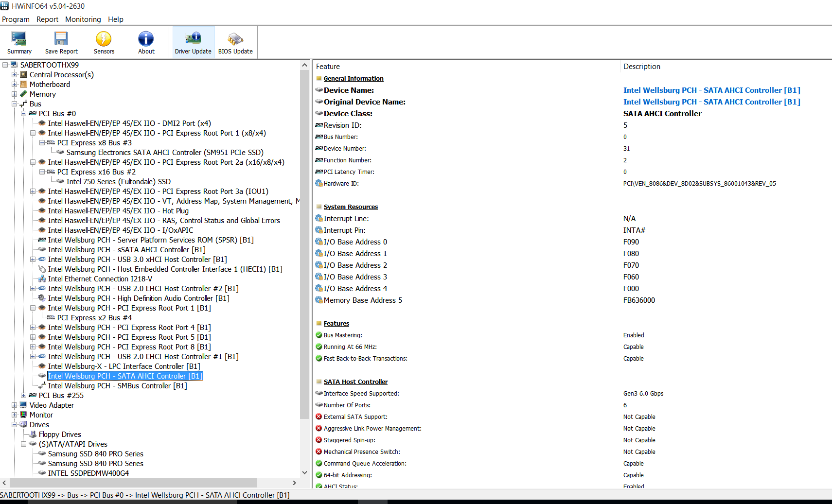The width and height of the screenshot is (832, 504).
Task: Expand the Monitor node
Action: (14, 415)
